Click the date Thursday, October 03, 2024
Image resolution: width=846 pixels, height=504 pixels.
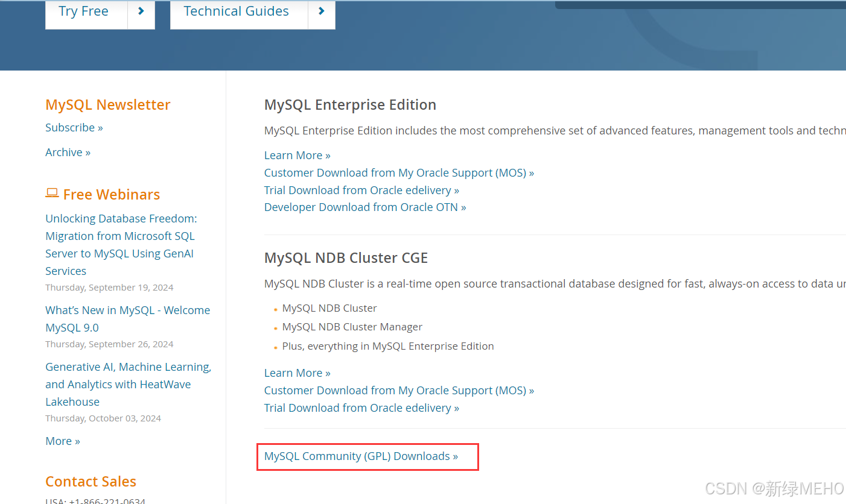click(x=103, y=418)
